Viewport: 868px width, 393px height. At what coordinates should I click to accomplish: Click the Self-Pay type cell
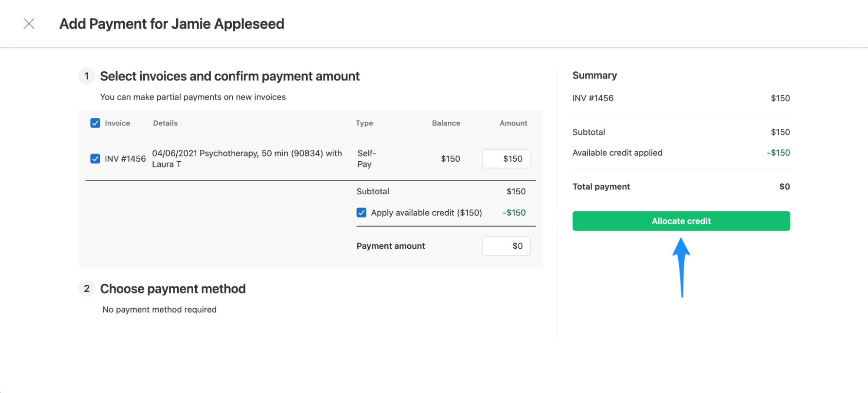coord(366,159)
